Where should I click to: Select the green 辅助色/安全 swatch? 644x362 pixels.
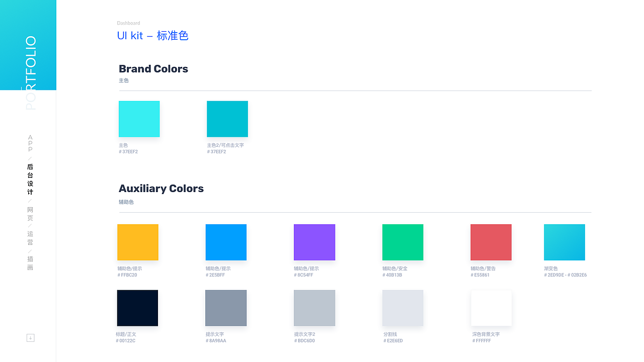pyautogui.click(x=403, y=242)
